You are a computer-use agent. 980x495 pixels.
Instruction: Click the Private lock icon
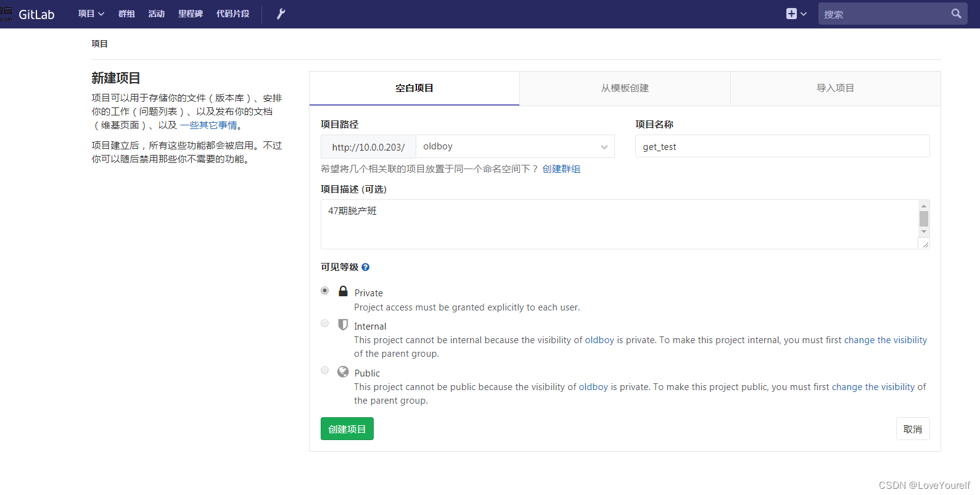343,291
